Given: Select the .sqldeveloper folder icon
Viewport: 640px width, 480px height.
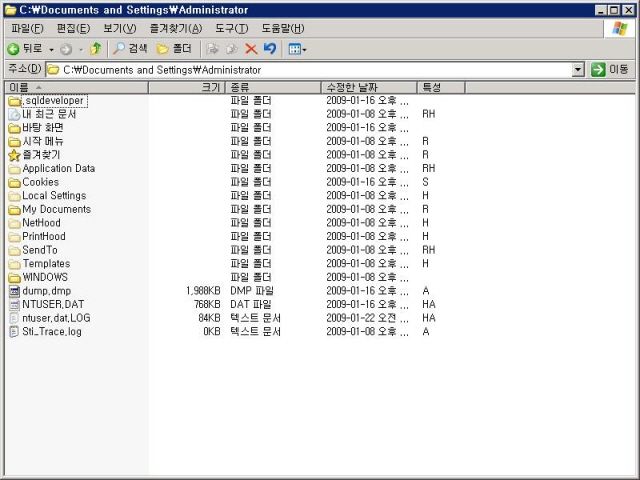Looking at the screenshot, I should click(14, 101).
